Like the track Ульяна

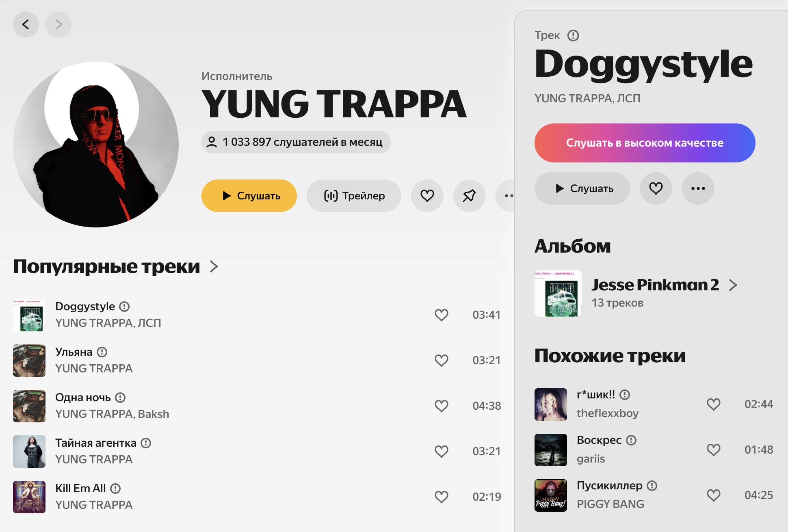click(441, 360)
